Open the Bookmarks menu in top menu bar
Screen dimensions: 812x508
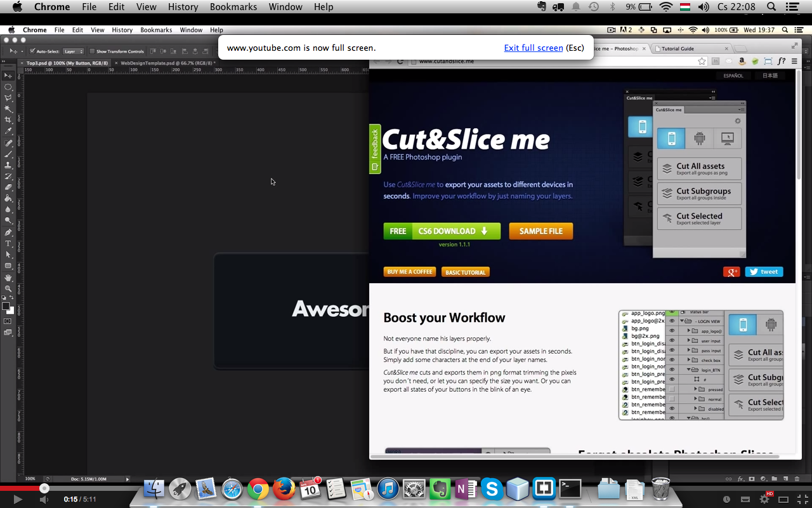[x=235, y=7]
